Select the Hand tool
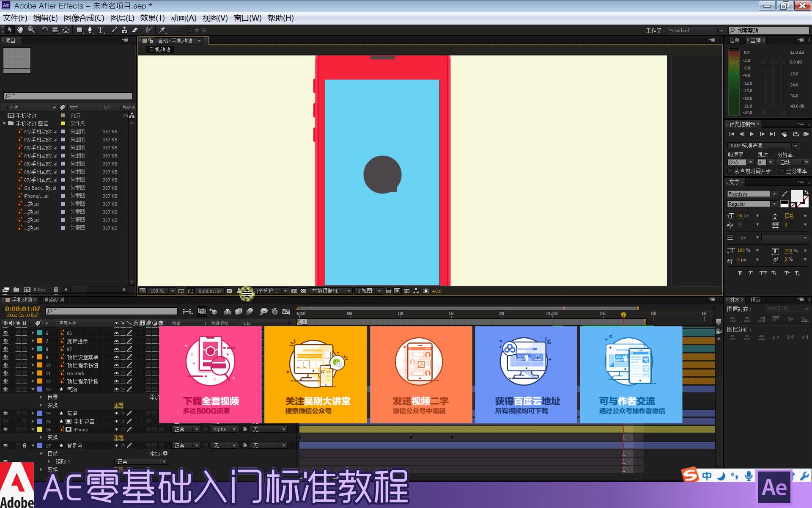Image resolution: width=812 pixels, height=508 pixels. coord(20,30)
